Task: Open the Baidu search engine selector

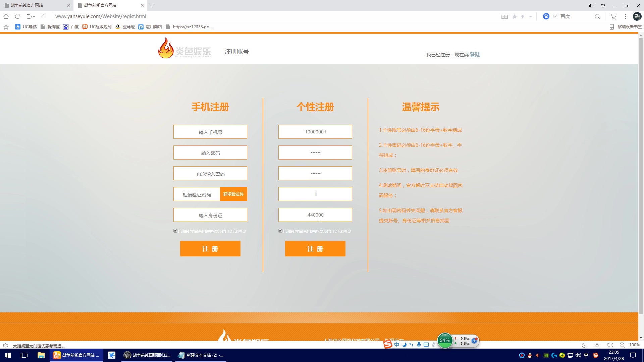Action: (x=550, y=16)
